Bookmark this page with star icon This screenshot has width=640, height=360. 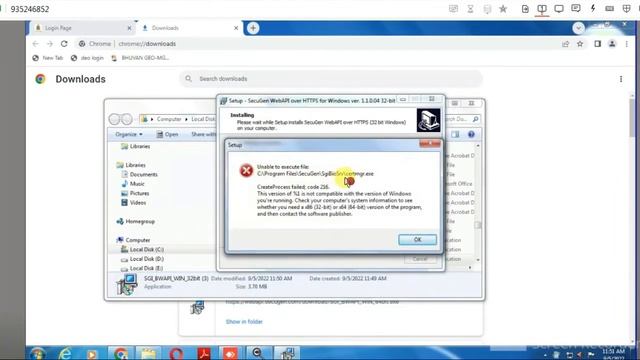click(x=580, y=44)
